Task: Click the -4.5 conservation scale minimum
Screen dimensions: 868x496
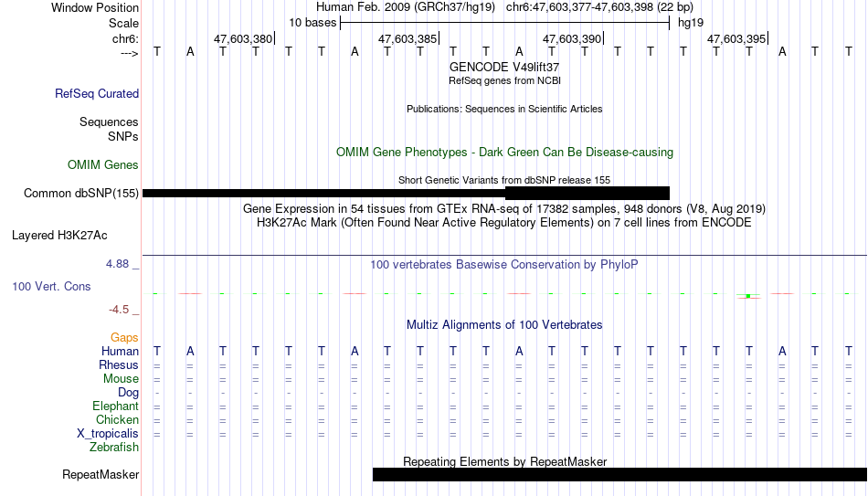Action: click(119, 310)
